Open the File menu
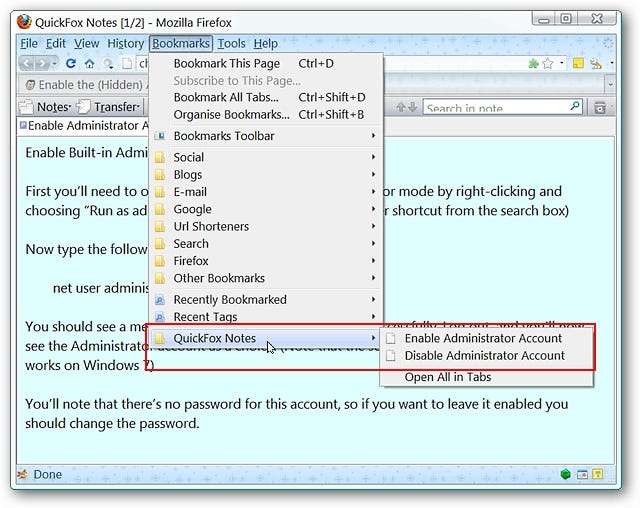Viewport: 640px width, 508px height. (x=29, y=43)
